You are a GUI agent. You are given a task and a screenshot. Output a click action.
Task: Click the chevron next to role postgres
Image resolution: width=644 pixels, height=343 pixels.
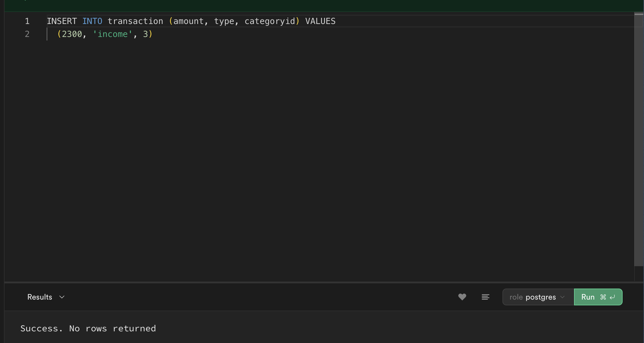562,297
